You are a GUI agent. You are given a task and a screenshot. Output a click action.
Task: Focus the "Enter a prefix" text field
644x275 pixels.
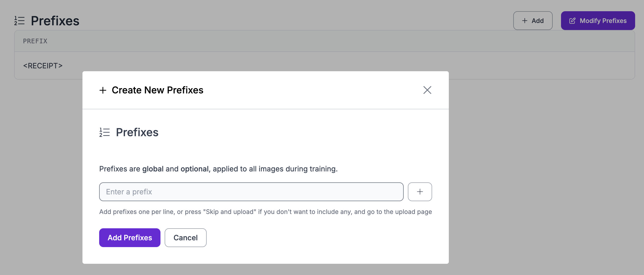[x=251, y=192]
